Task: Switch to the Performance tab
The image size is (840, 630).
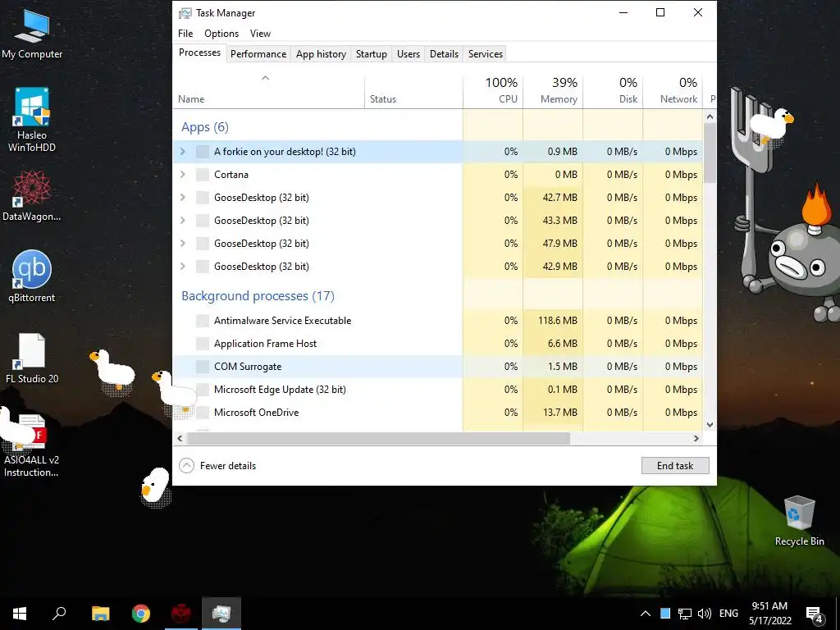Action: [x=258, y=54]
